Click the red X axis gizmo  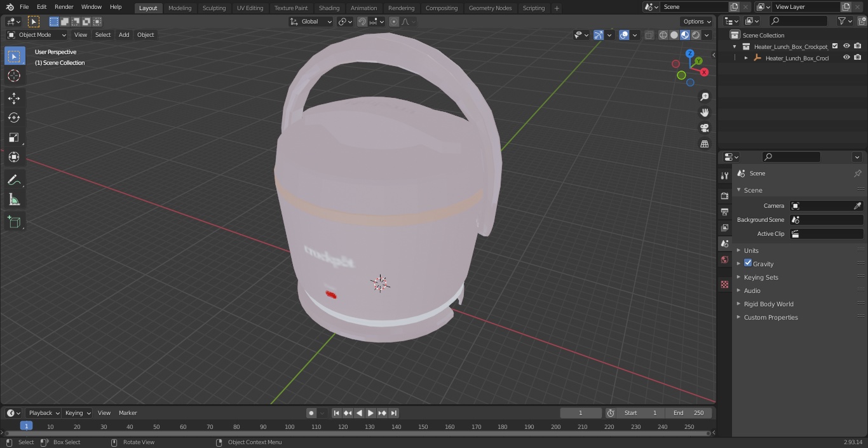(x=704, y=72)
